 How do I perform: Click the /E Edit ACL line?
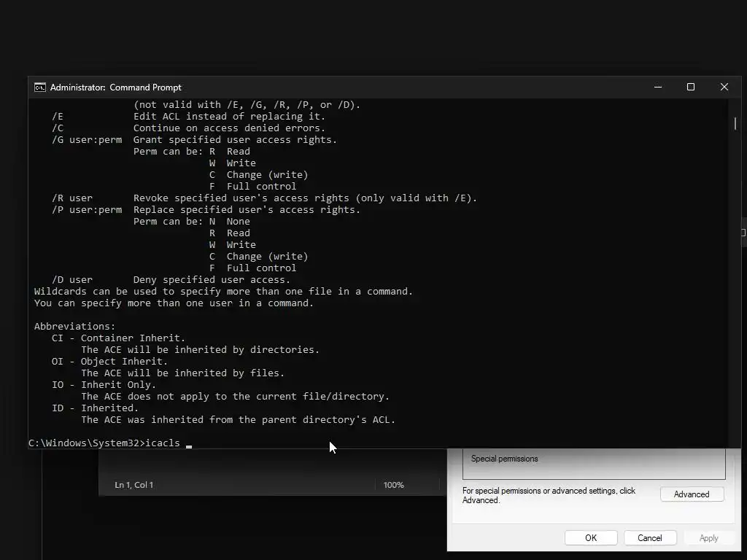click(188, 117)
